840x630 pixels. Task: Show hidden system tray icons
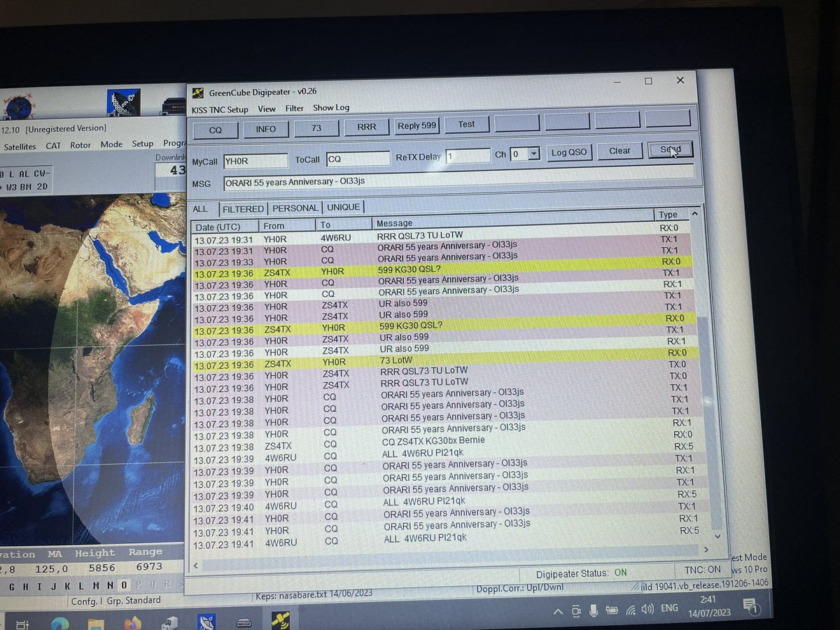point(558,612)
